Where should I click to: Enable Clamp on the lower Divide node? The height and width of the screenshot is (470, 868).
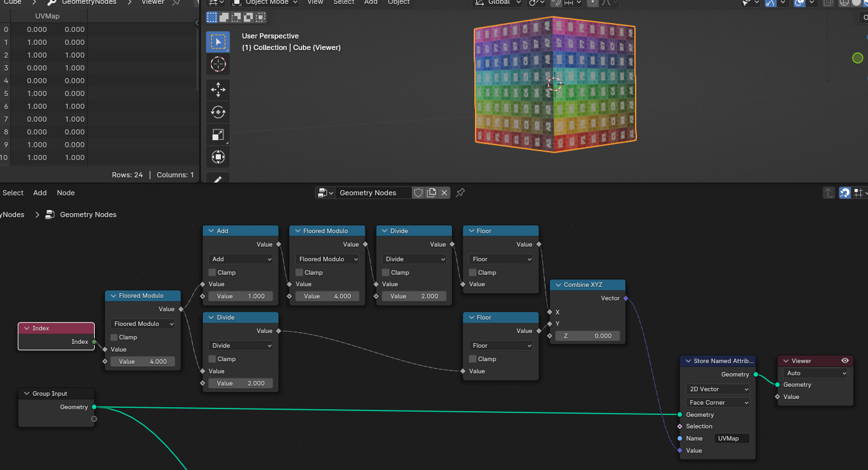pyautogui.click(x=213, y=359)
